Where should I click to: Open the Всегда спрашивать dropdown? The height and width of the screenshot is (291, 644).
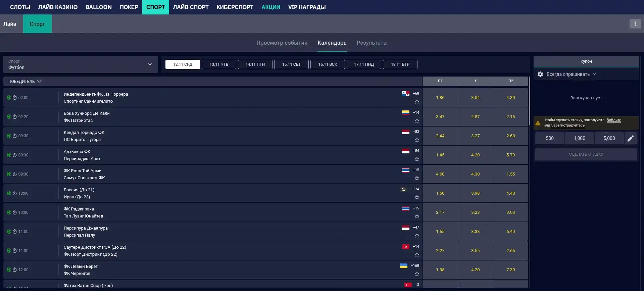pos(571,74)
